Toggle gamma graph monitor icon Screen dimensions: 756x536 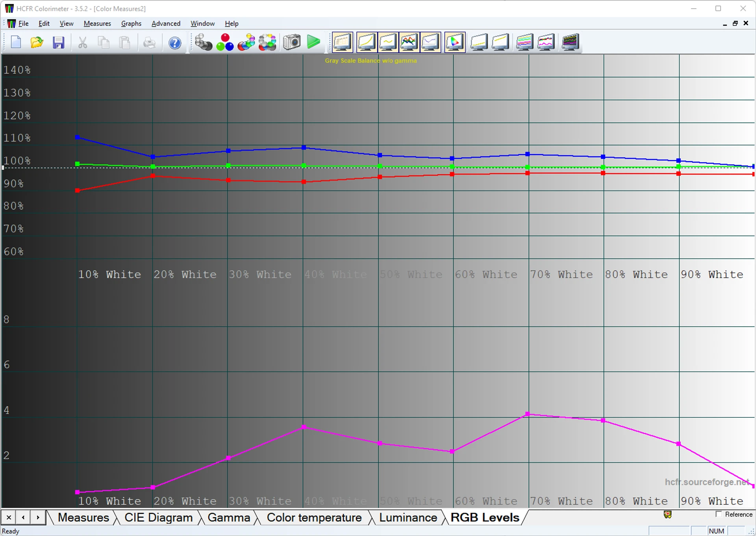coord(388,42)
